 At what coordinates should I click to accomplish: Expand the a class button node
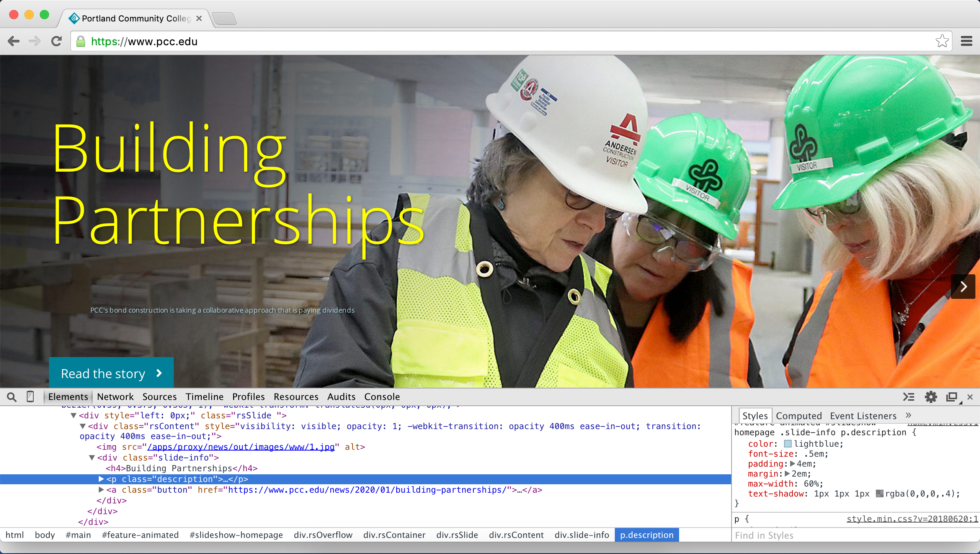101,490
